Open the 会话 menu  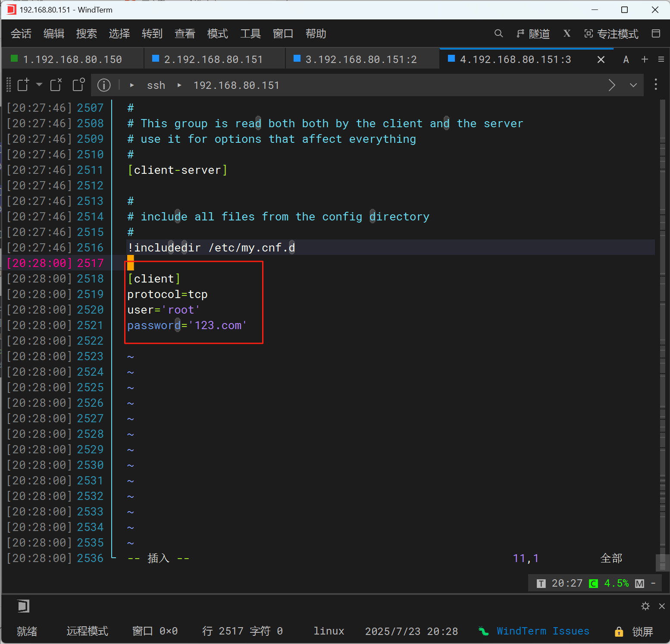(21, 34)
